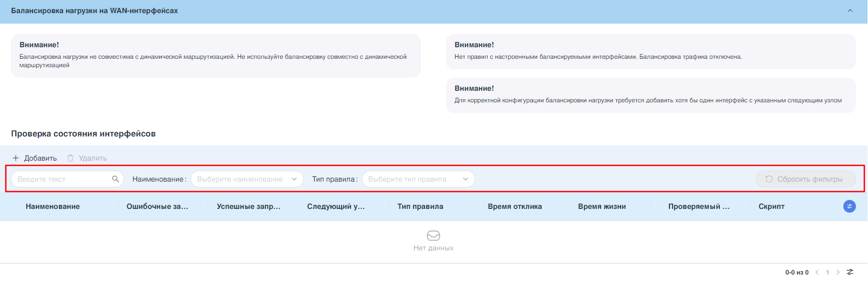Image resolution: width=868 pixels, height=285 pixels.
Task: Collapse the WAN load balancing section chevron
Action: [850, 11]
